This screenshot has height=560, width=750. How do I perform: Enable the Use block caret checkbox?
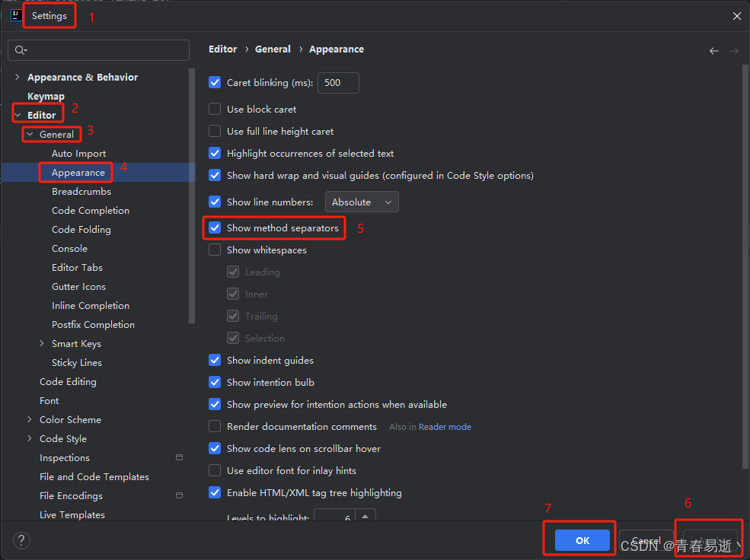tap(214, 109)
